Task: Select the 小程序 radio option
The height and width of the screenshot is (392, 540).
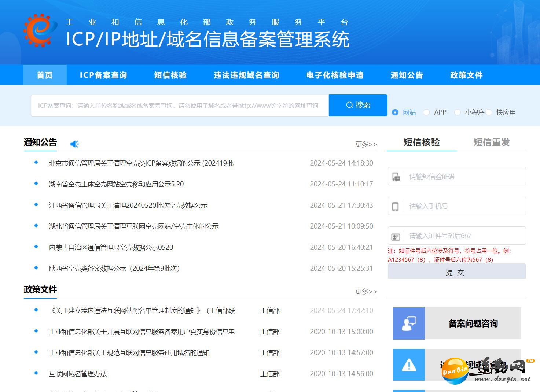Action: pyautogui.click(x=457, y=112)
